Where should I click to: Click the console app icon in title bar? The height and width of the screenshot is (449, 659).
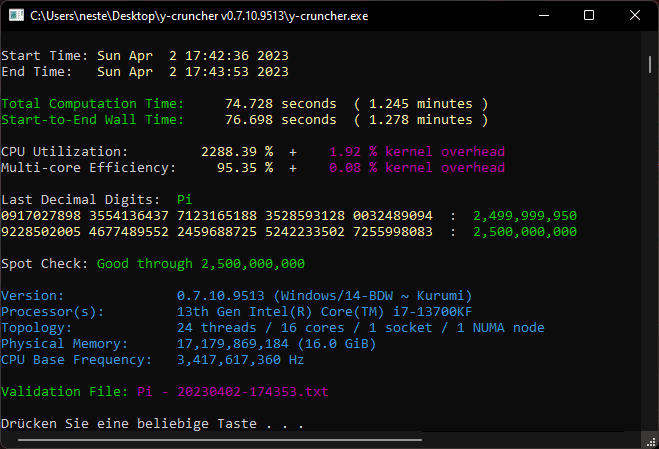16,16
